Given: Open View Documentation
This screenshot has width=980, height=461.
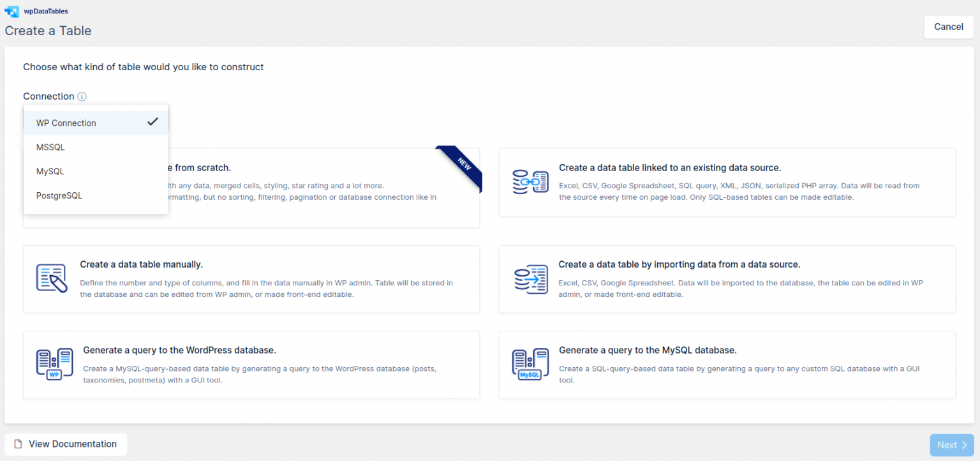Looking at the screenshot, I should pyautogui.click(x=66, y=444).
